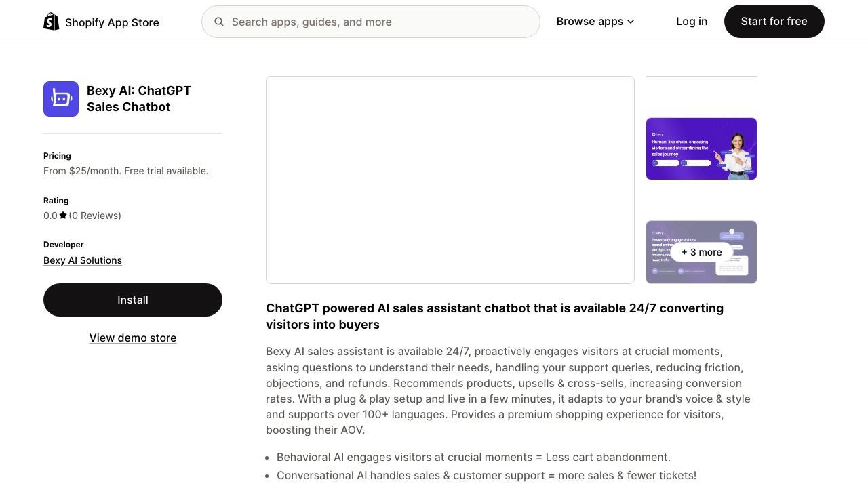This screenshot has height=488, width=868.
Task: Expand the Browse apps chevron
Action: [631, 22]
